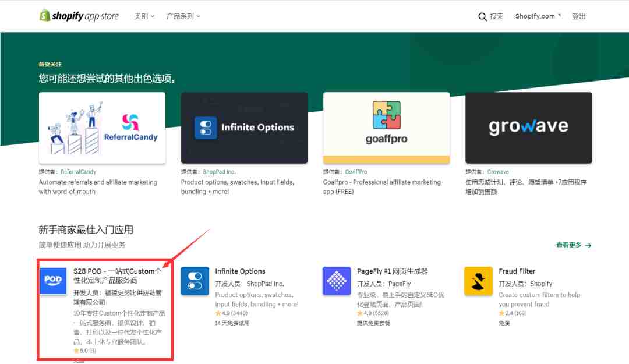The height and width of the screenshot is (364, 629).
Task: Click the S2B POD app icon
Action: [x=53, y=281]
